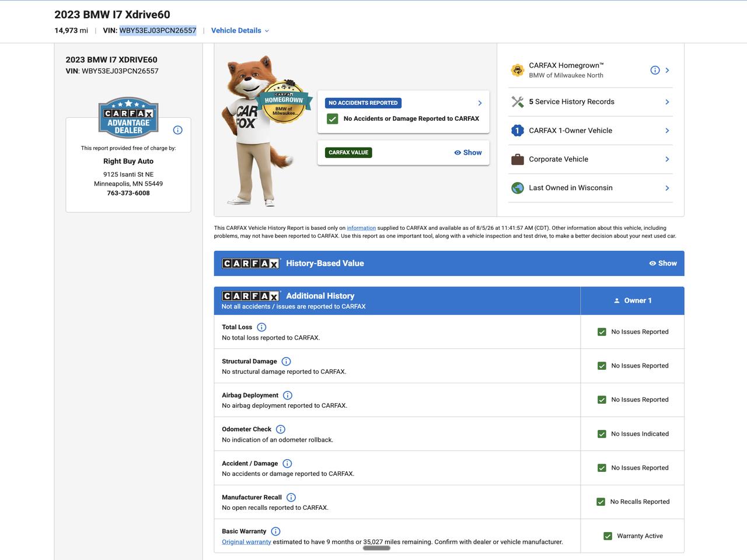The height and width of the screenshot is (560, 747).
Task: Click the Right Buy Auto phone number
Action: point(128,193)
